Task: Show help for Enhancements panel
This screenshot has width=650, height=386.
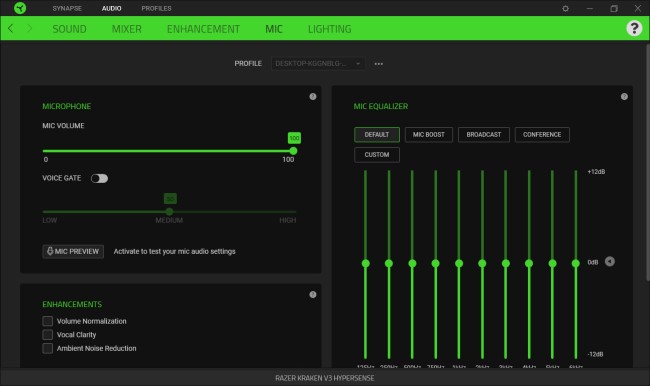Action: pos(313,294)
